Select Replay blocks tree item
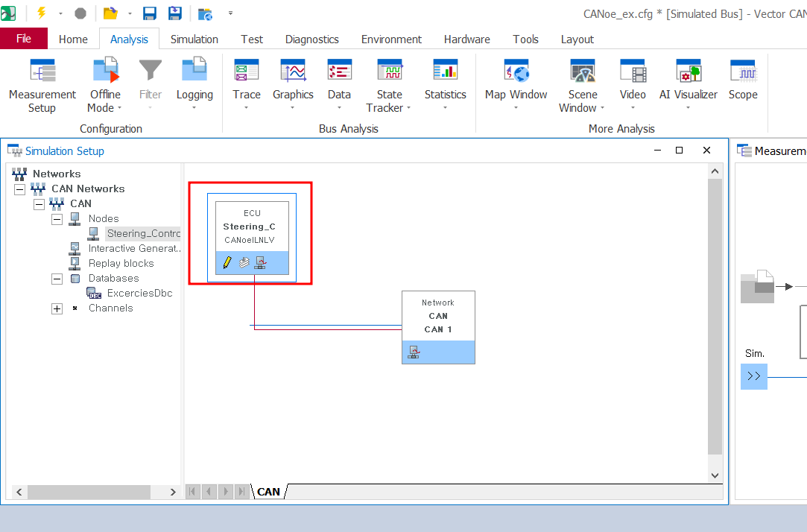This screenshot has height=532, width=807. [121, 264]
